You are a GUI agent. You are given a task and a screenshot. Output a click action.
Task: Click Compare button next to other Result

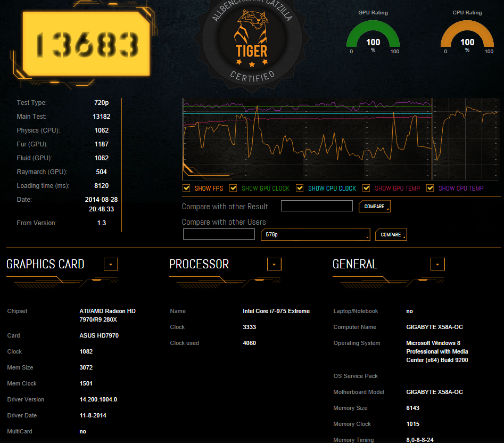pos(375,207)
